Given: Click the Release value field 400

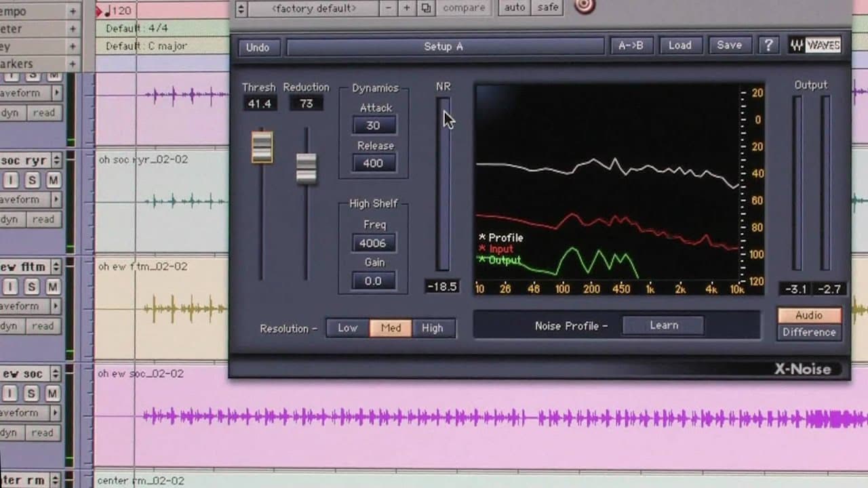Looking at the screenshot, I should (x=373, y=163).
